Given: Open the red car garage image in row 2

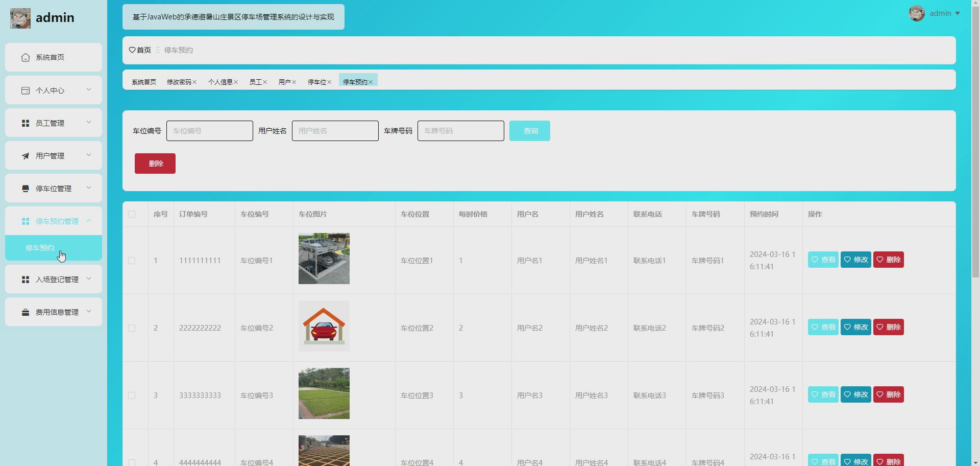Looking at the screenshot, I should tap(324, 326).
